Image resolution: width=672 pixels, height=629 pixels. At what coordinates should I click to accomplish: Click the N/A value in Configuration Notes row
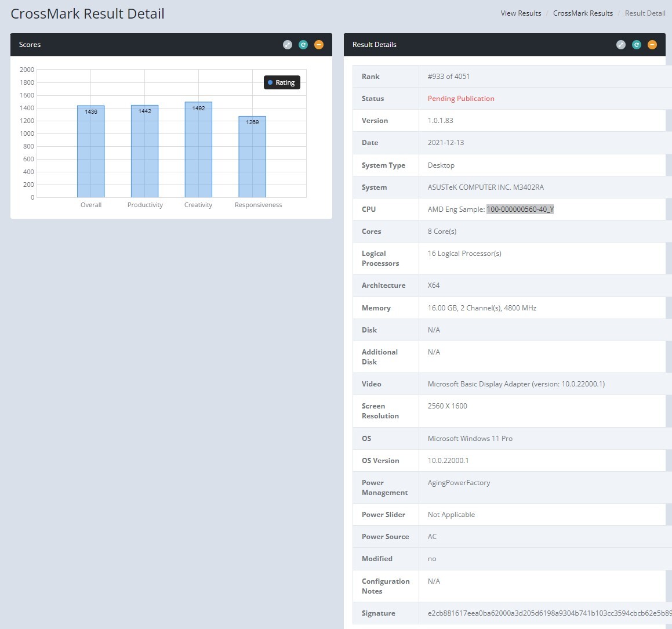(434, 581)
